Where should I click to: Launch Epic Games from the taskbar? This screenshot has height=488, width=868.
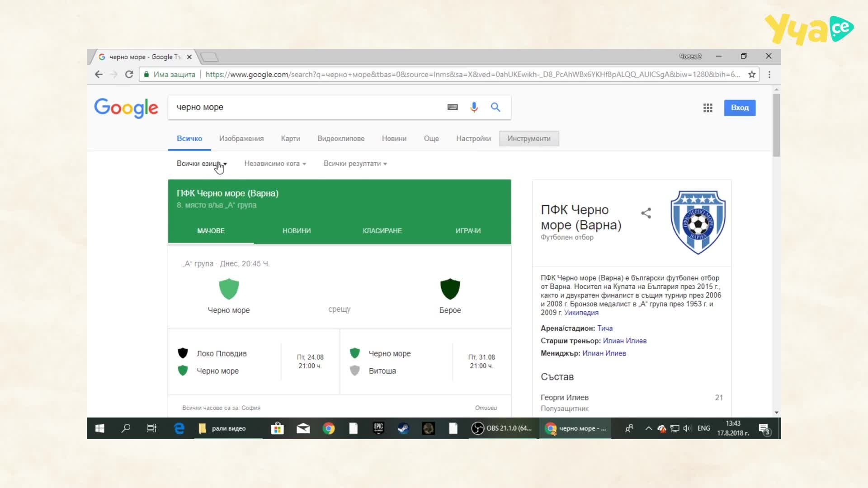click(378, 428)
